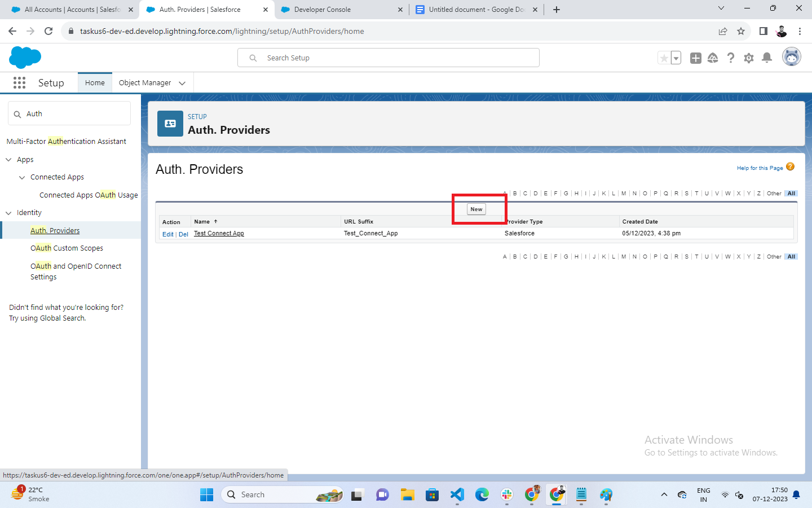This screenshot has width=812, height=508.
Task: Open Connected Apps OAuth Usage
Action: [89, 195]
